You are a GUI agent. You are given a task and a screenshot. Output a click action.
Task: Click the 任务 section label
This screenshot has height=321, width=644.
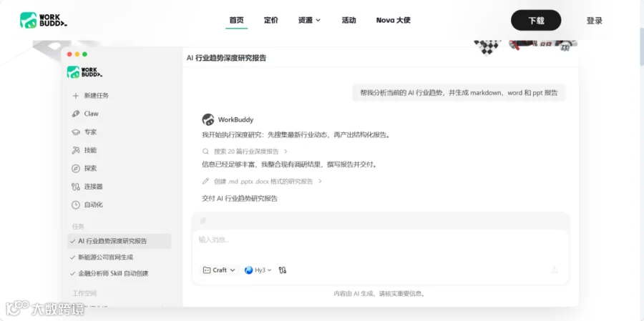pos(78,227)
